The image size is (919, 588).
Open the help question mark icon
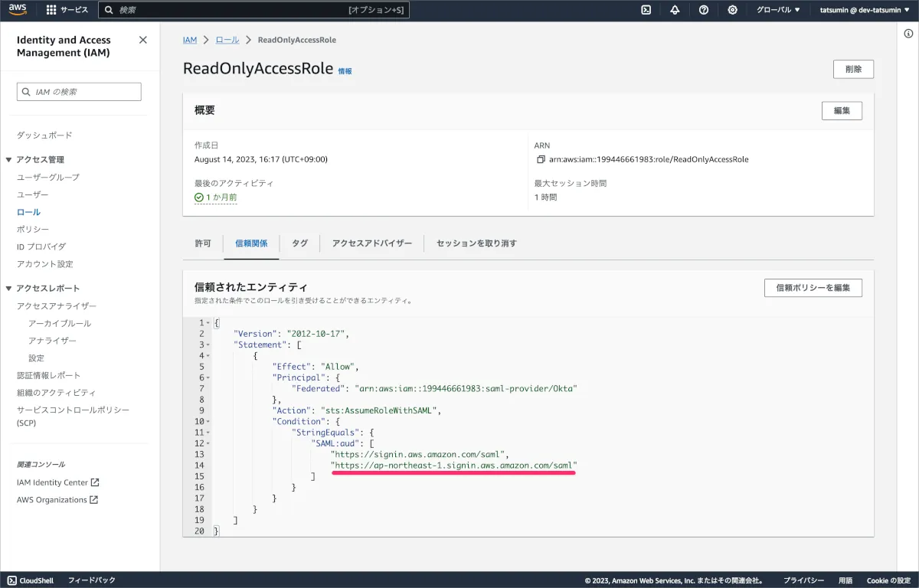pyautogui.click(x=704, y=10)
